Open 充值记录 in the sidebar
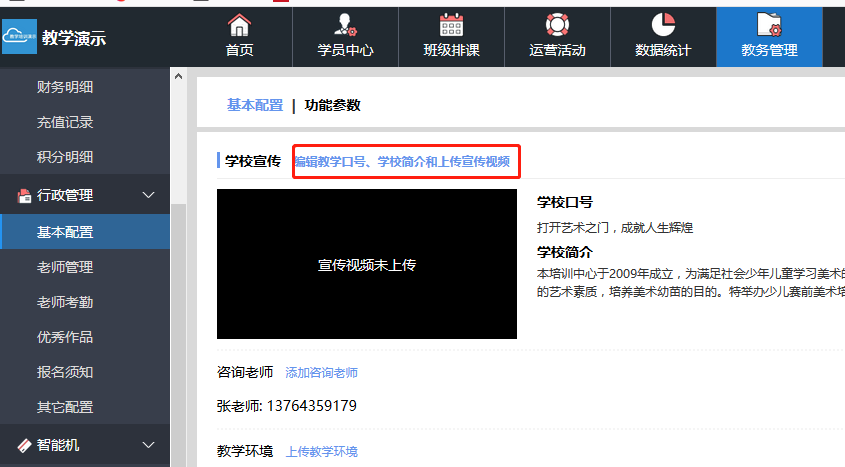845x467 pixels. click(x=65, y=122)
